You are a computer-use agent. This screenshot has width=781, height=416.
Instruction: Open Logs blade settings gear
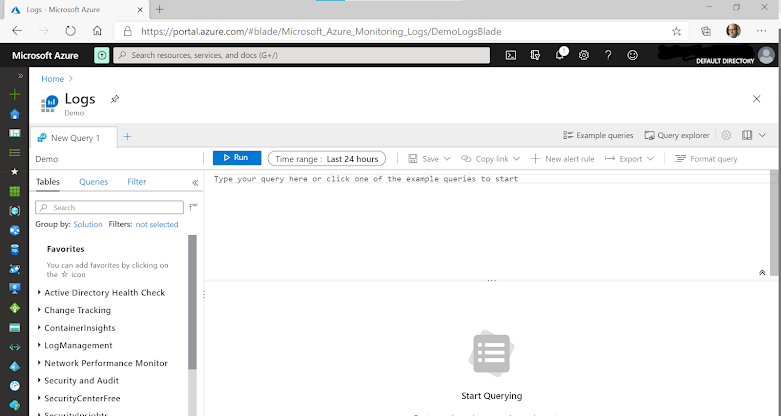726,135
